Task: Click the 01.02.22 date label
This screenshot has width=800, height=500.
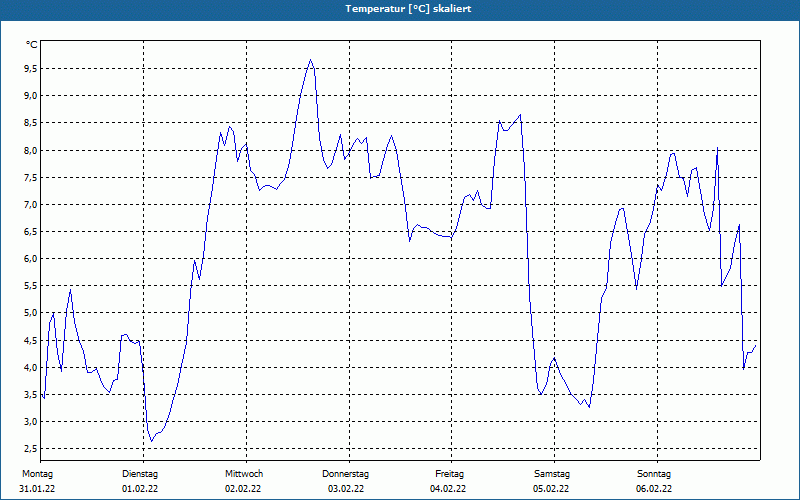Action: pos(140,489)
